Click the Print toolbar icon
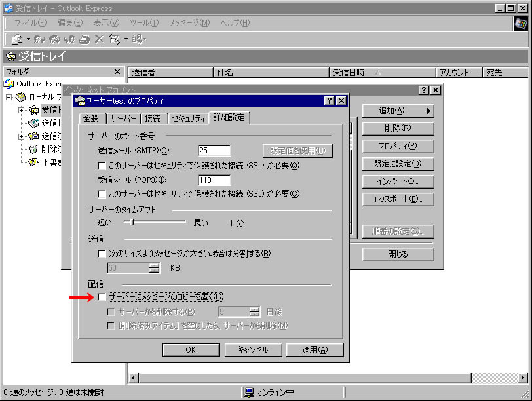Image resolution: width=532 pixels, height=401 pixels. (x=85, y=40)
